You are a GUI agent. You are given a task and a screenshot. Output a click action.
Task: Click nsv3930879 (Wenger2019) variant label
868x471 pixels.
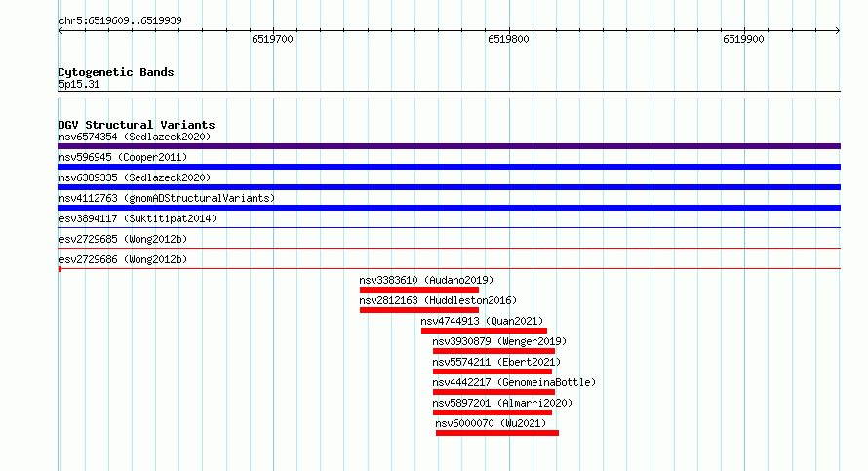499,341
